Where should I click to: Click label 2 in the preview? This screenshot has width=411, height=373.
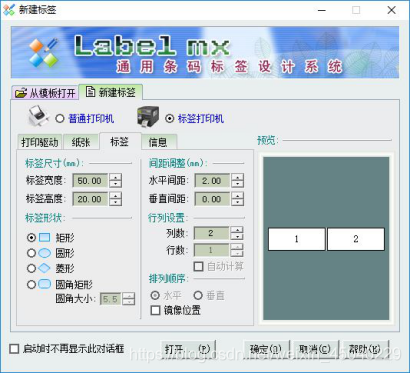point(356,239)
